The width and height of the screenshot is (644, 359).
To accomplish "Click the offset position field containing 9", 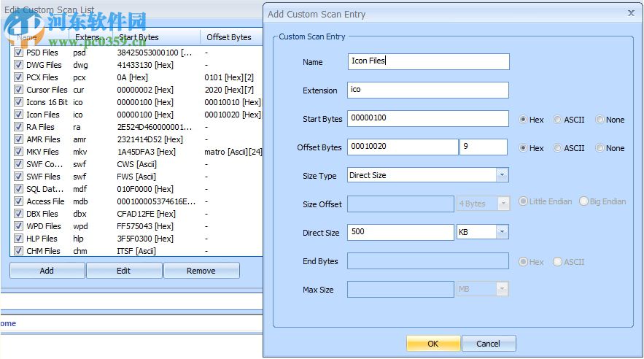I will coord(484,147).
